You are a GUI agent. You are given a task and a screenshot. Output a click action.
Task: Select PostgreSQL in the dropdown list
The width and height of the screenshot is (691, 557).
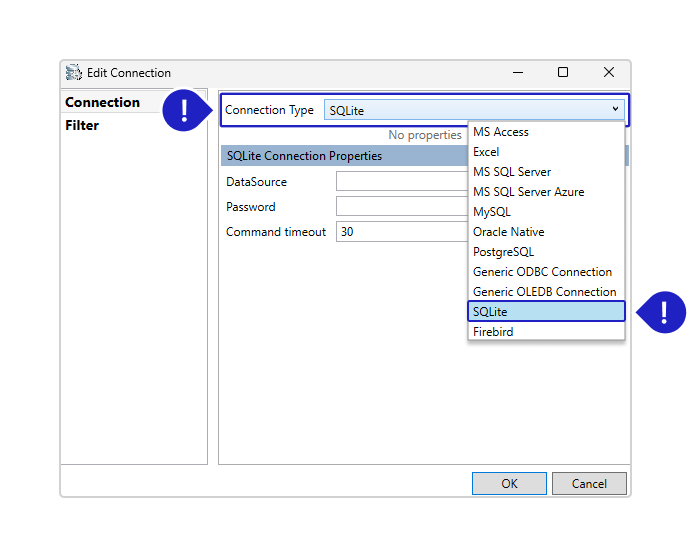503,252
